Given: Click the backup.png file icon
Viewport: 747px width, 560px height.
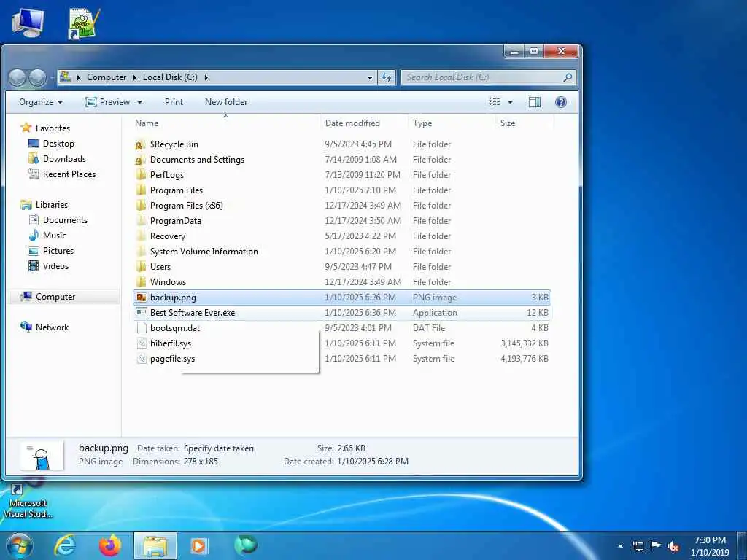Looking at the screenshot, I should click(141, 297).
